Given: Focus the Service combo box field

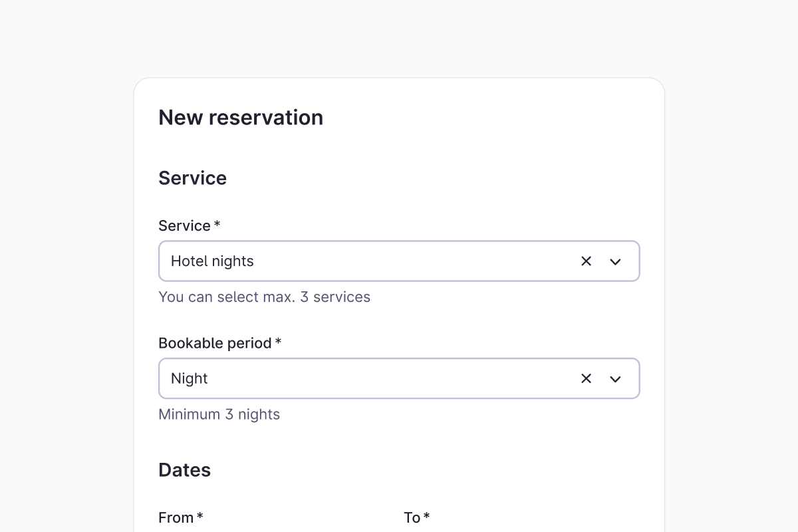Looking at the screenshot, I should tap(399, 261).
